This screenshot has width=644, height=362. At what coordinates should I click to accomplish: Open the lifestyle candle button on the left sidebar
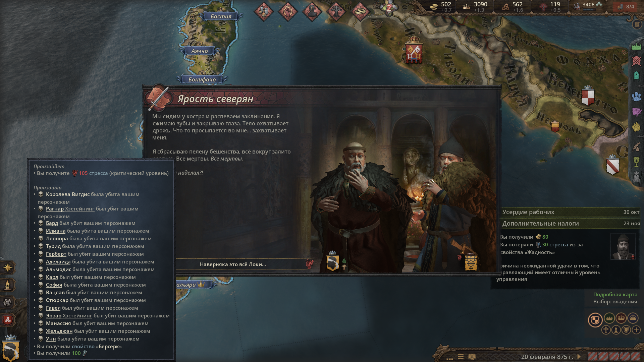[x=8, y=285]
